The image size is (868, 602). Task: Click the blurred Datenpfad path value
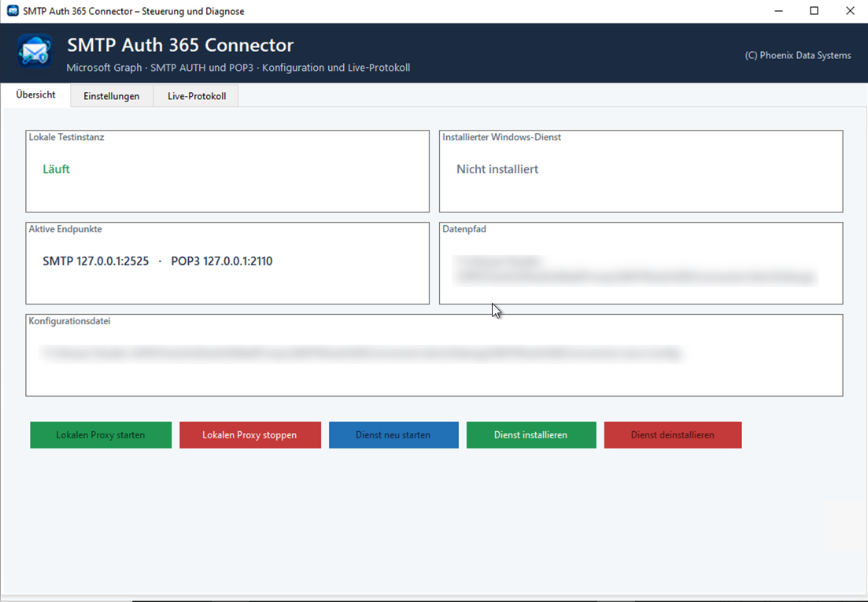(636, 270)
